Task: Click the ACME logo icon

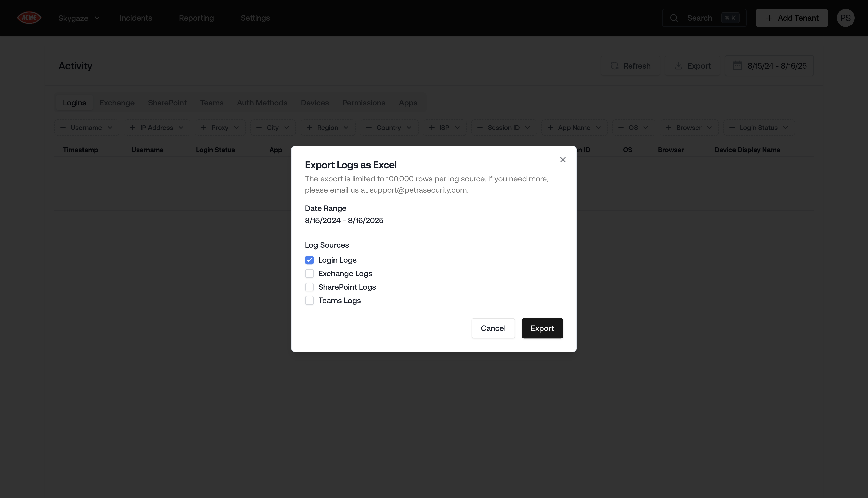Action: pyautogui.click(x=29, y=18)
